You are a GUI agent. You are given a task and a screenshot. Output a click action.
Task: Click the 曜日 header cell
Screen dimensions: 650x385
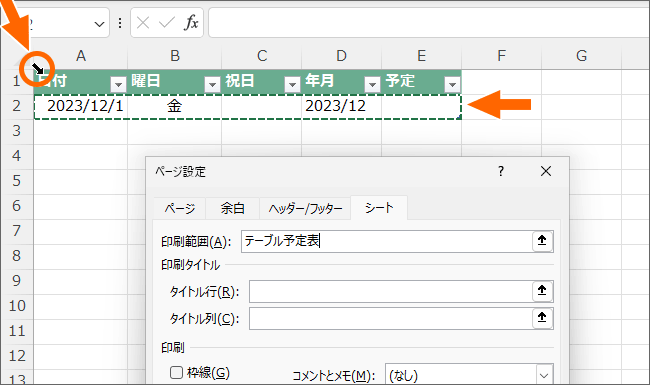[175, 81]
